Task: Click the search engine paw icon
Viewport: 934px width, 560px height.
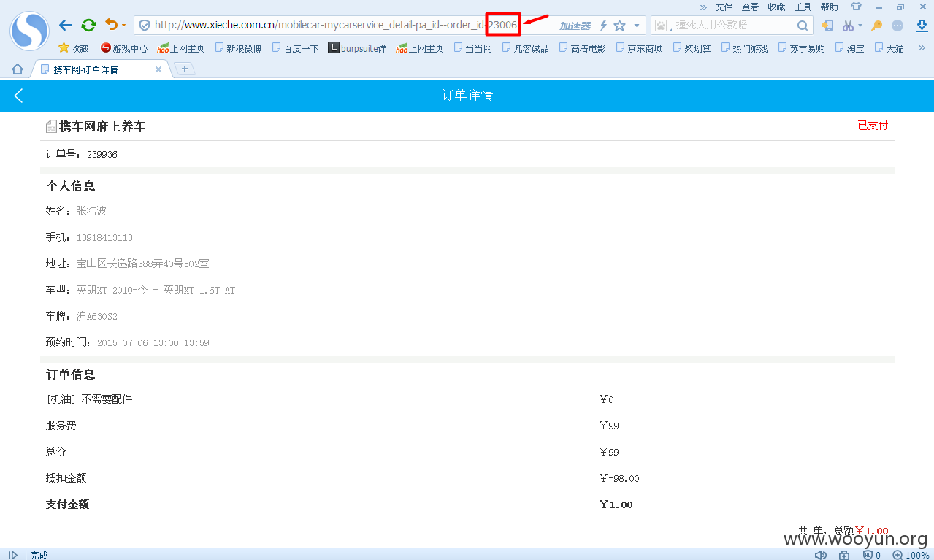Action: [661, 26]
